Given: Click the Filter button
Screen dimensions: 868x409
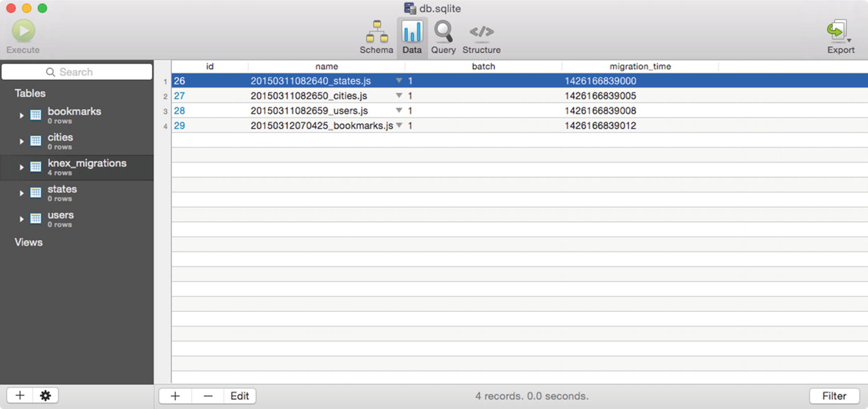Looking at the screenshot, I should tap(834, 396).
